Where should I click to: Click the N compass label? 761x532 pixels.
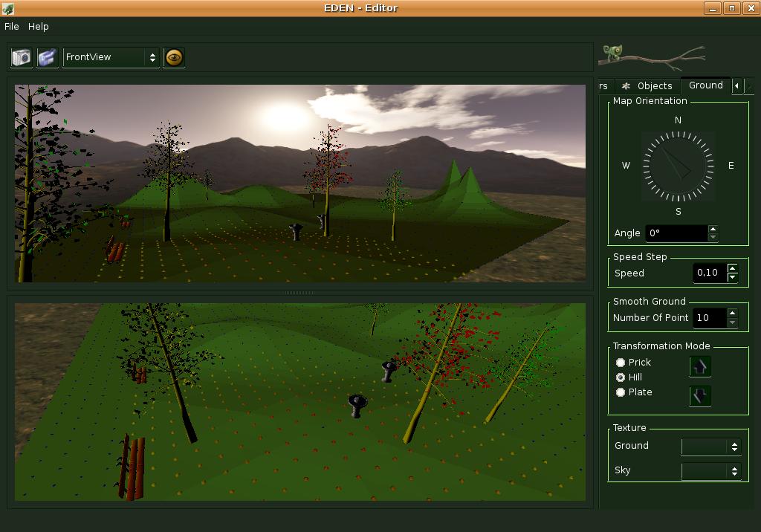coord(678,120)
